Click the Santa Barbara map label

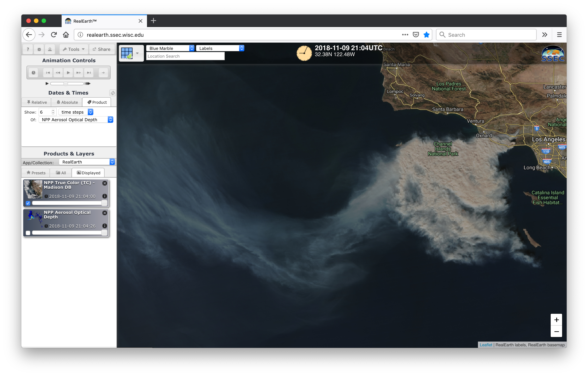pyautogui.click(x=447, y=109)
